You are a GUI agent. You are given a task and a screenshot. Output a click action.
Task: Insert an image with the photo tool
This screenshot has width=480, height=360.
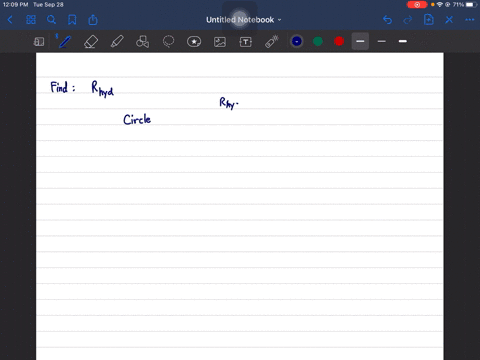[220, 42]
